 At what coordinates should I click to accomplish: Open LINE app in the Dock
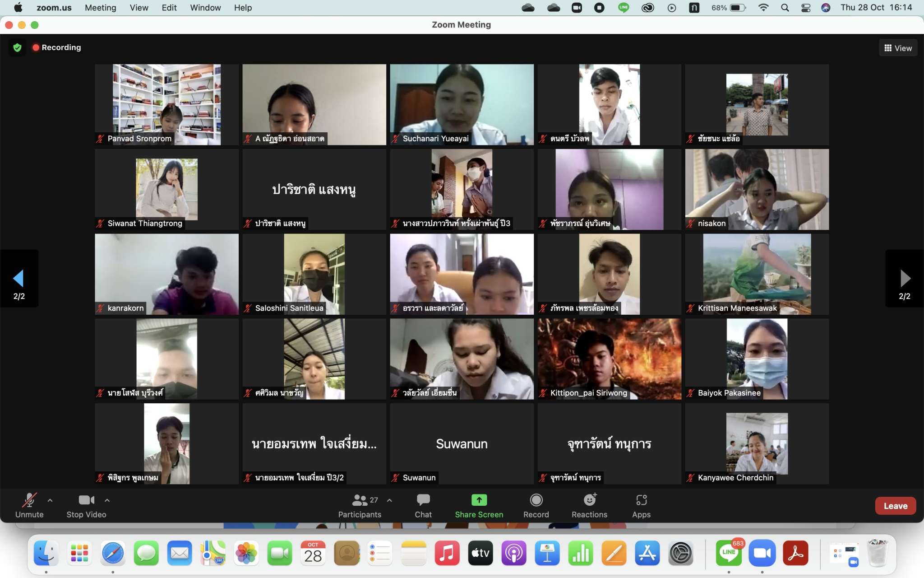[x=728, y=553]
